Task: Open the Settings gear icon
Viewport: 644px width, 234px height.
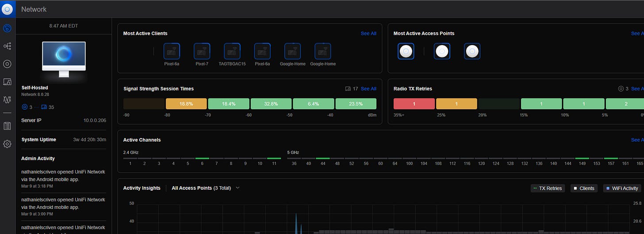Action: point(7,144)
